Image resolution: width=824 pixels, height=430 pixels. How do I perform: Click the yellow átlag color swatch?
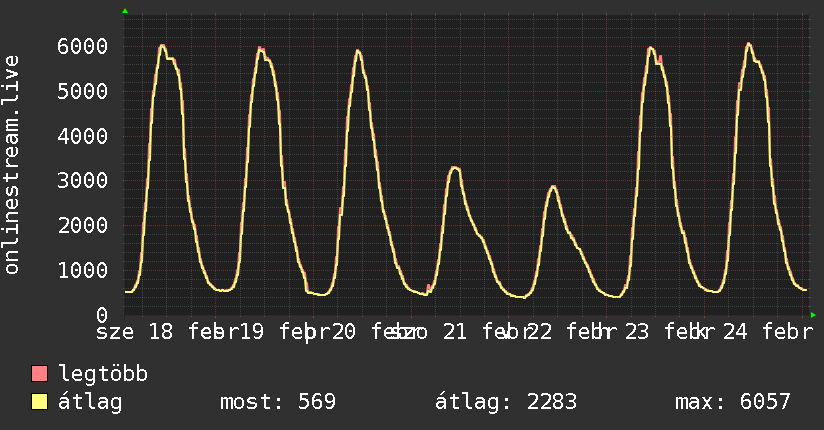(39, 402)
